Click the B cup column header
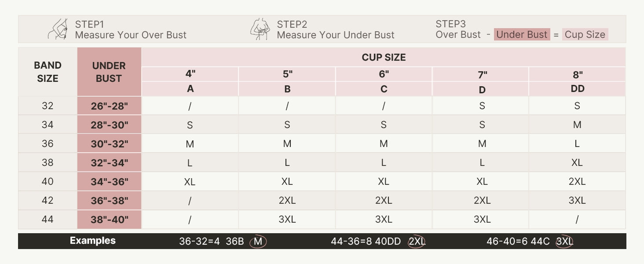The width and height of the screenshot is (644, 264). [287, 89]
